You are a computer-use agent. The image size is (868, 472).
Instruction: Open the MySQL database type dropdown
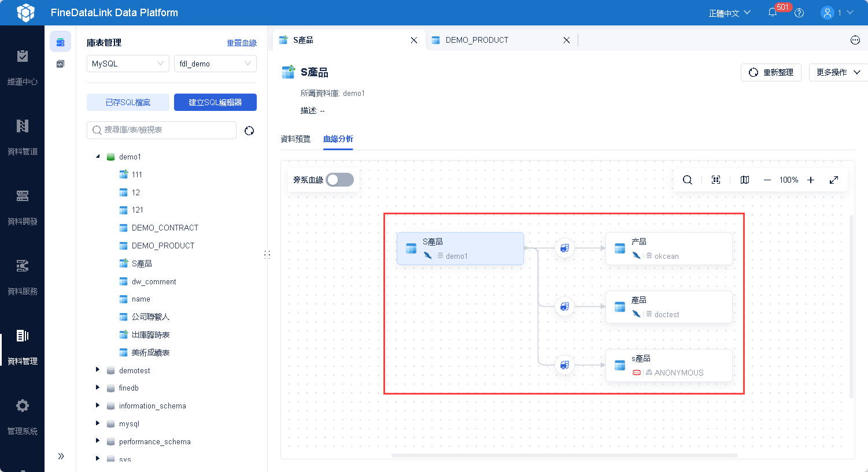click(128, 64)
